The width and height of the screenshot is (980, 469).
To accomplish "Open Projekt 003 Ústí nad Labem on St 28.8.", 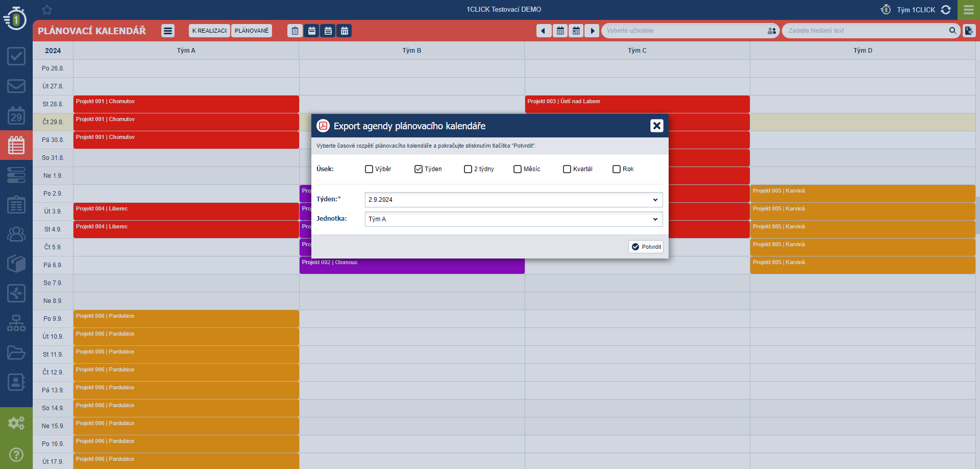I will pyautogui.click(x=638, y=104).
